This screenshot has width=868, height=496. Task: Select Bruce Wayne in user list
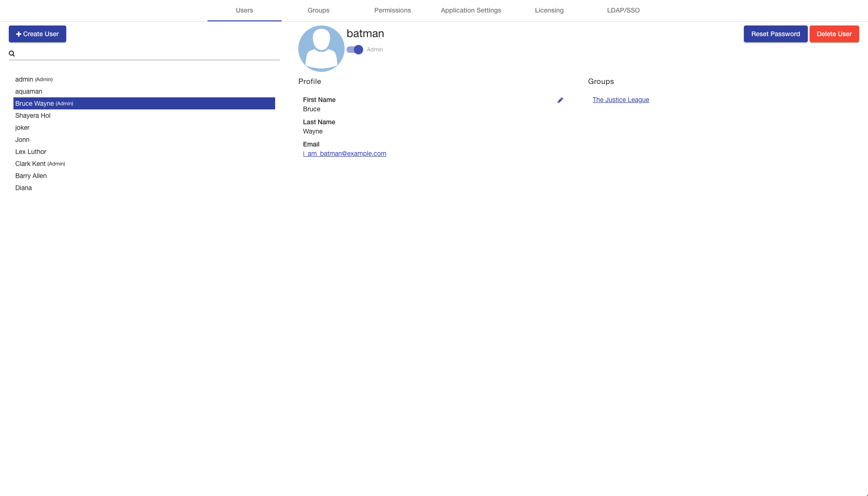click(144, 103)
